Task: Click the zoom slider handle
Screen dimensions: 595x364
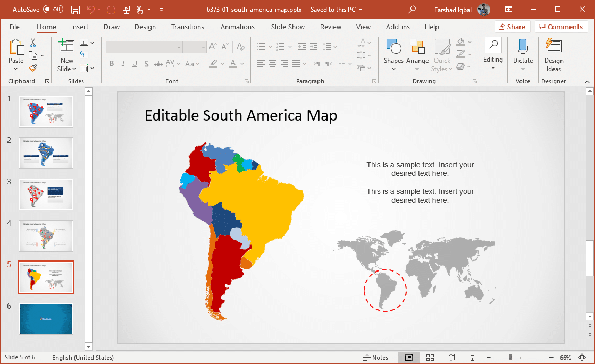Action: click(x=510, y=358)
